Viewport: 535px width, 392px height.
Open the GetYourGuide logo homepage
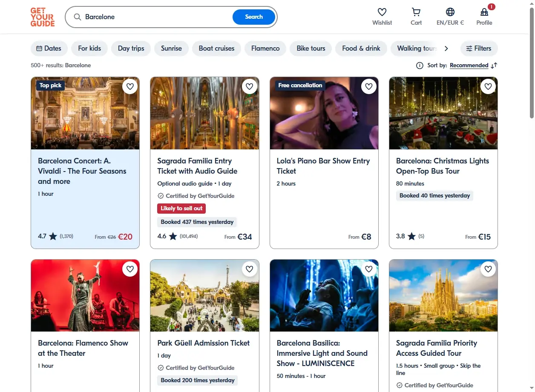click(43, 17)
